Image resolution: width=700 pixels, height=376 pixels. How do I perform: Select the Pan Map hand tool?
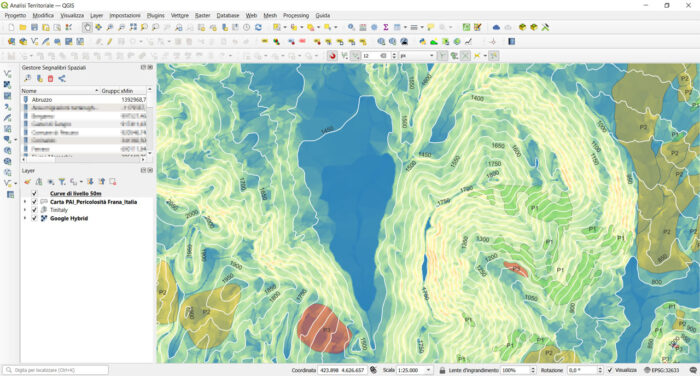pyautogui.click(x=87, y=28)
